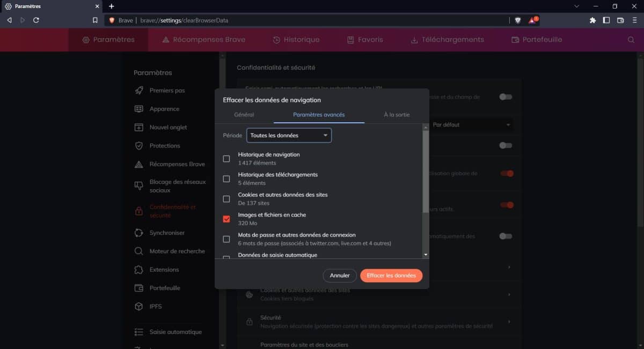Reload the page with the refresh icon
This screenshot has height=349, width=644.
[36, 20]
